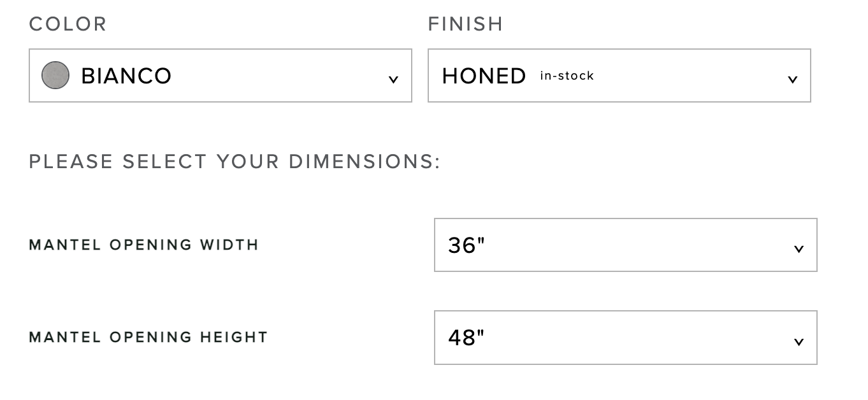Click the in-stock status text

click(567, 76)
